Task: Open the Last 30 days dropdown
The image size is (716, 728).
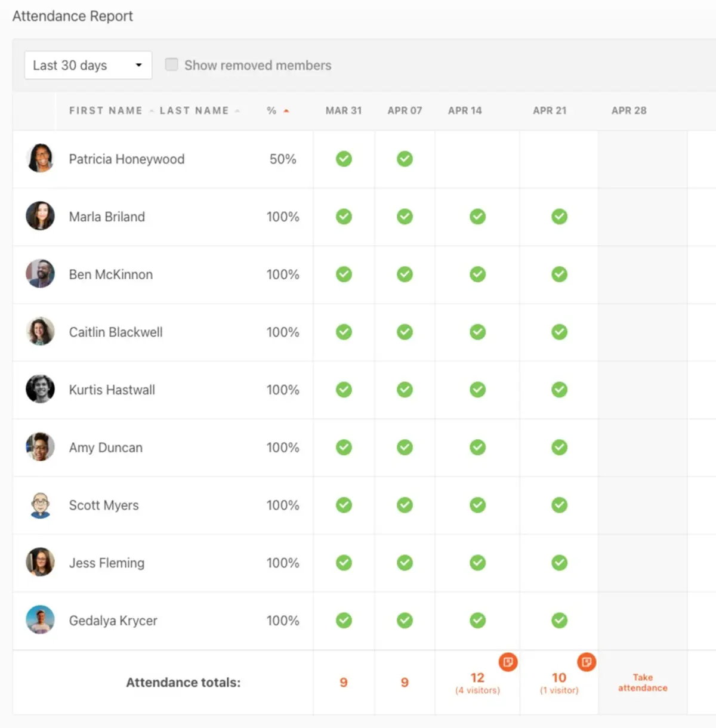Action: 88,65
